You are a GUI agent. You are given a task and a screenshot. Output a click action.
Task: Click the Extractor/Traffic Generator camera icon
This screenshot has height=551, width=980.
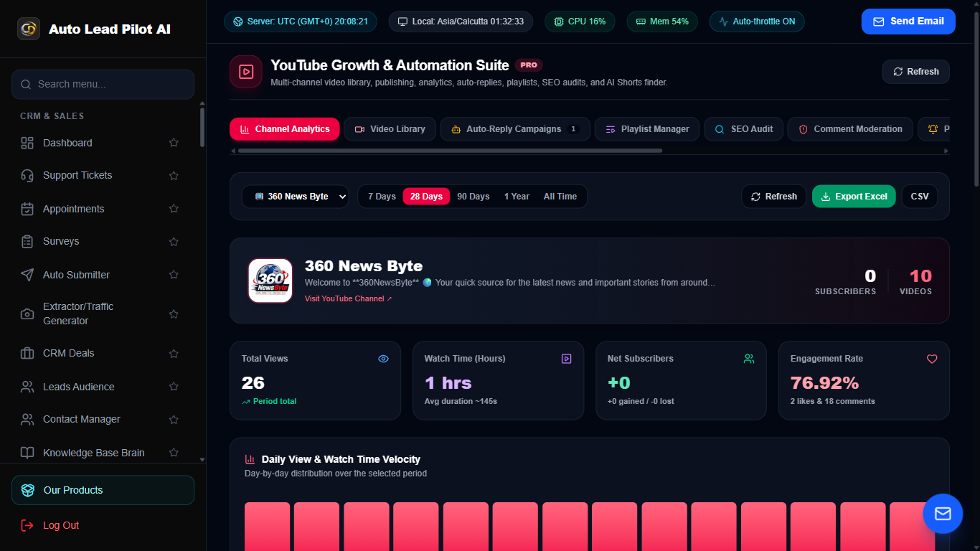coord(27,314)
